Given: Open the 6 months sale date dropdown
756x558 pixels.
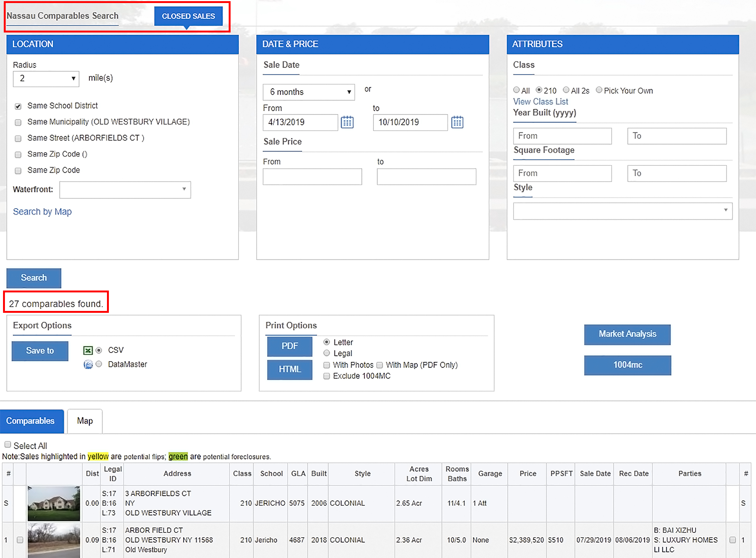Looking at the screenshot, I should point(309,92).
